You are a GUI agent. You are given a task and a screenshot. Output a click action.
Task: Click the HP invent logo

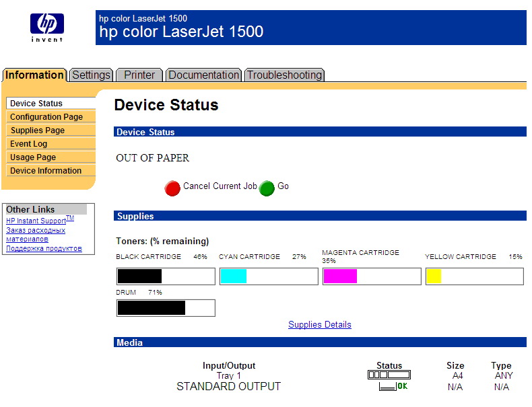pos(47,28)
